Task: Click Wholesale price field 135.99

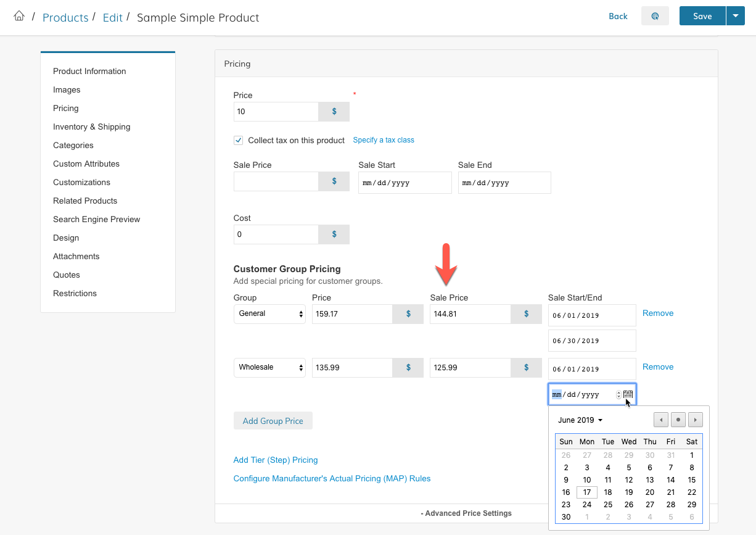Action: tap(353, 368)
